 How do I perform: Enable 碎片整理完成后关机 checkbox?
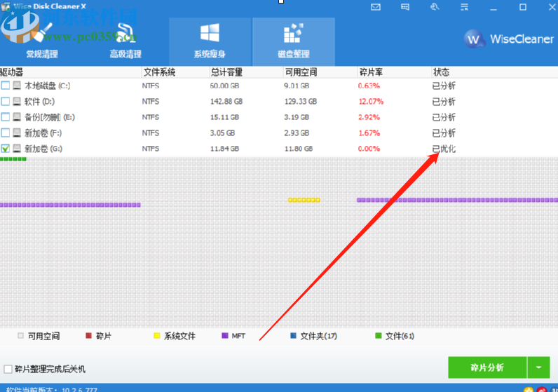click(8, 369)
